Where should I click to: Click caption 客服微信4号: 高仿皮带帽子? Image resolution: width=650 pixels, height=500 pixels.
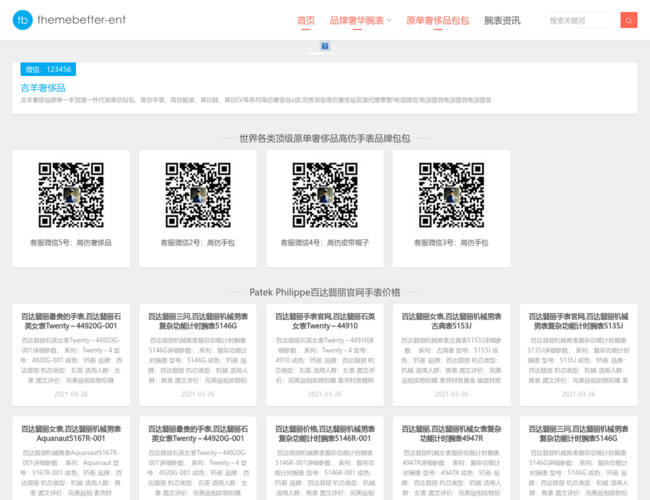(325, 243)
